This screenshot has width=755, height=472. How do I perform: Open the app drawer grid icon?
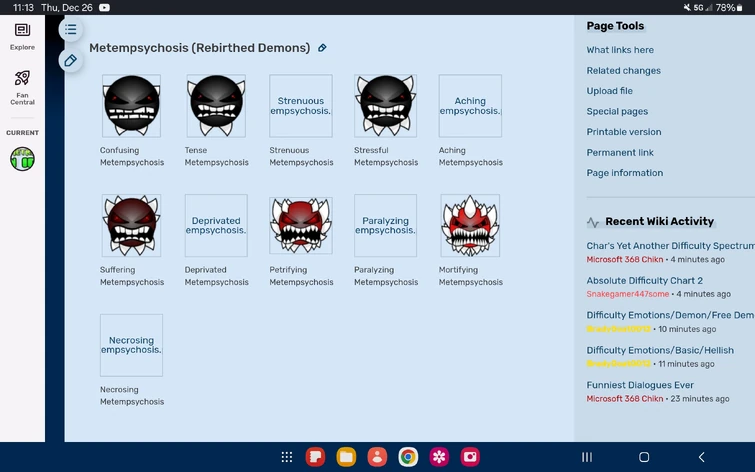(286, 457)
